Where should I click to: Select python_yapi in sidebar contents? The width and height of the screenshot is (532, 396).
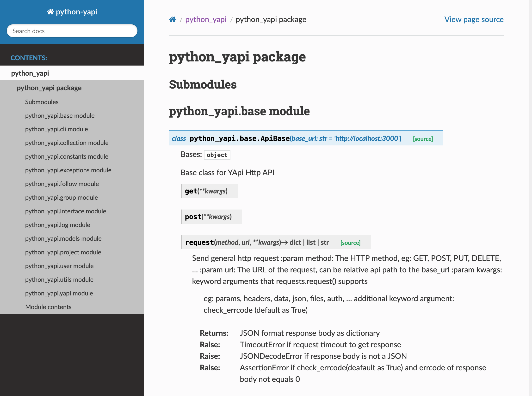coord(30,73)
